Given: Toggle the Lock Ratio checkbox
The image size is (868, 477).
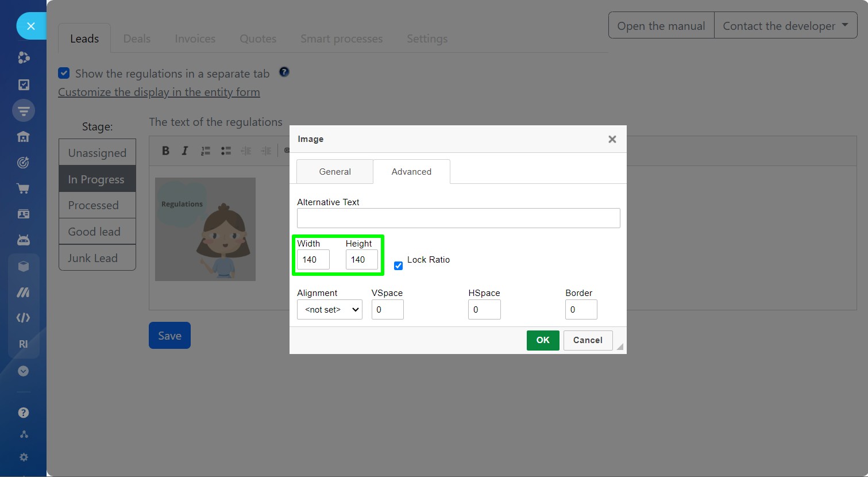Looking at the screenshot, I should (x=398, y=266).
